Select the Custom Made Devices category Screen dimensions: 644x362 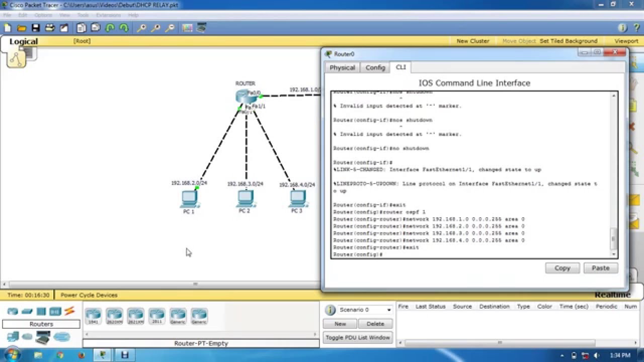(43, 338)
